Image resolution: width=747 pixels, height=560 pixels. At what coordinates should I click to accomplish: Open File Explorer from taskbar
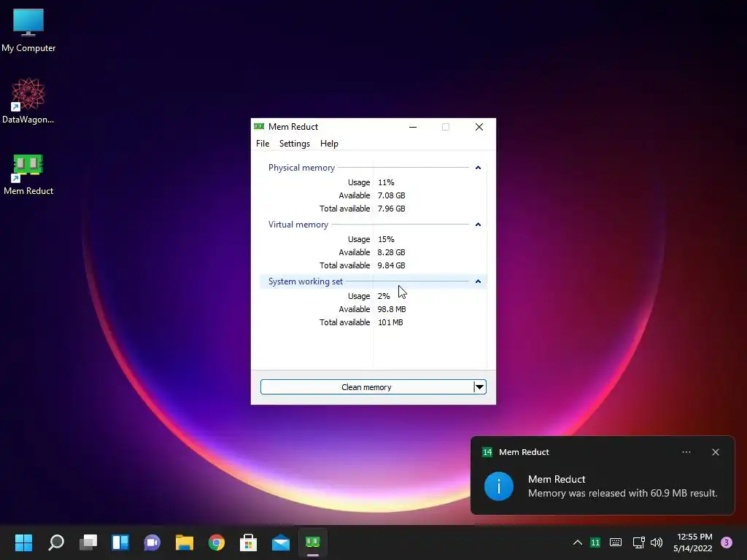[x=185, y=542]
